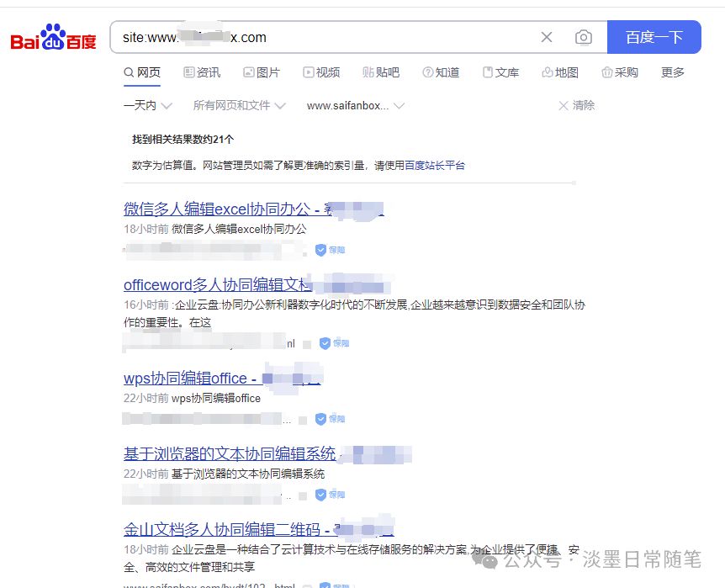
Task: Open the 地图 tab
Action: (x=560, y=72)
